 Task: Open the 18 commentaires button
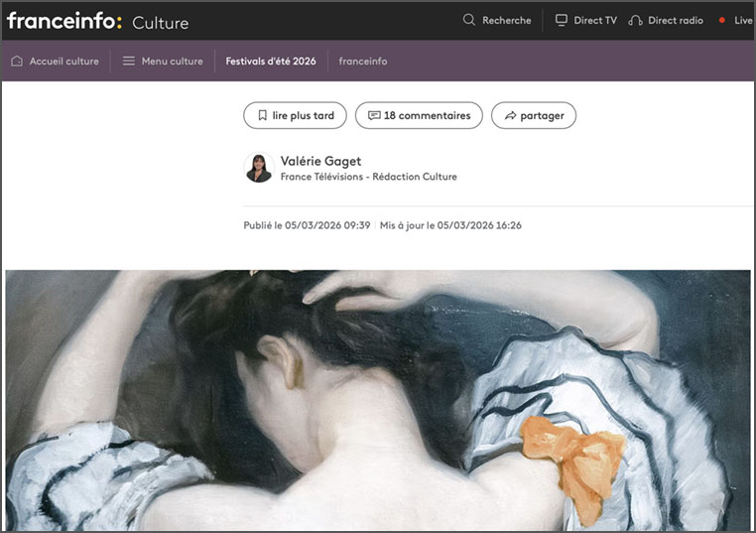[419, 115]
